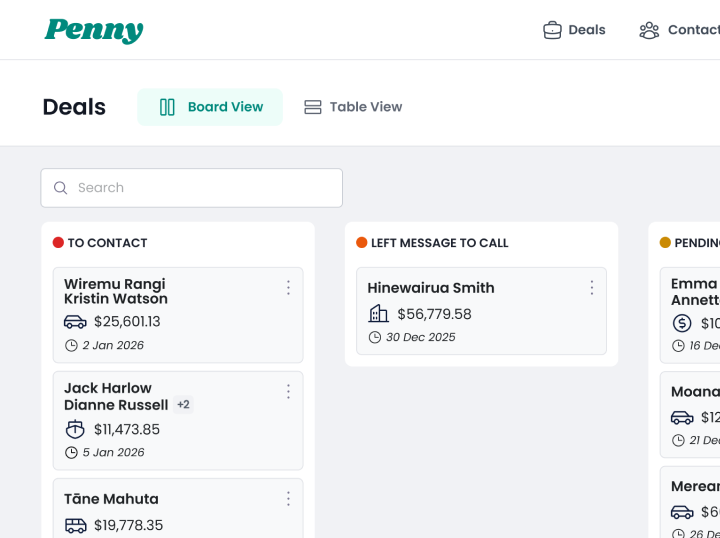The width and height of the screenshot is (720, 538).
Task: Open the Wiremu Rangi deal name
Action: [115, 284]
